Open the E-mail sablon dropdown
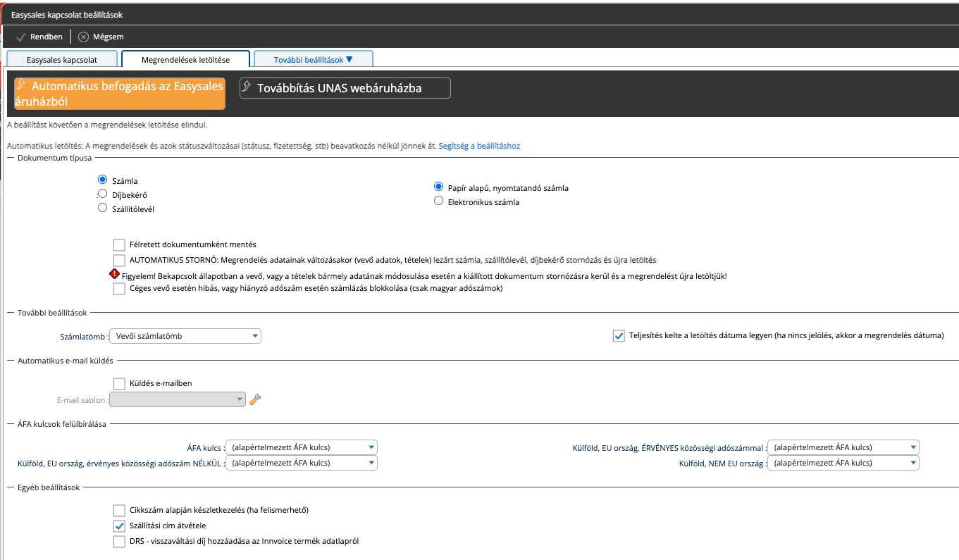Screen dimensions: 959x560 tap(178, 399)
